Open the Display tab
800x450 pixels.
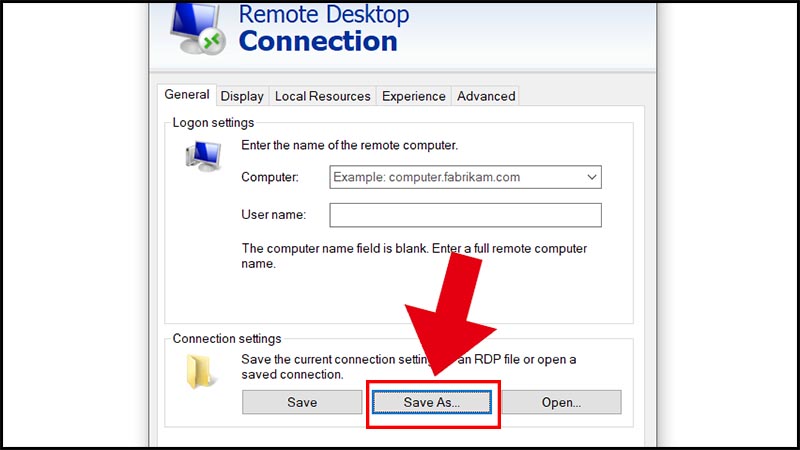(x=242, y=96)
